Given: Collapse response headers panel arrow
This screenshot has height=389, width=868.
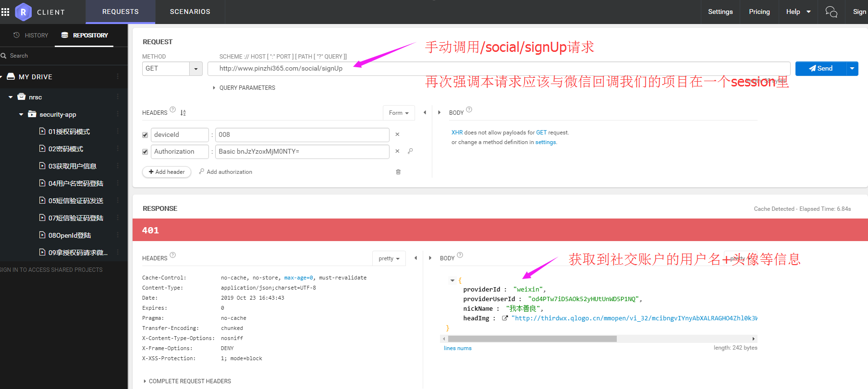Looking at the screenshot, I should pos(416,258).
